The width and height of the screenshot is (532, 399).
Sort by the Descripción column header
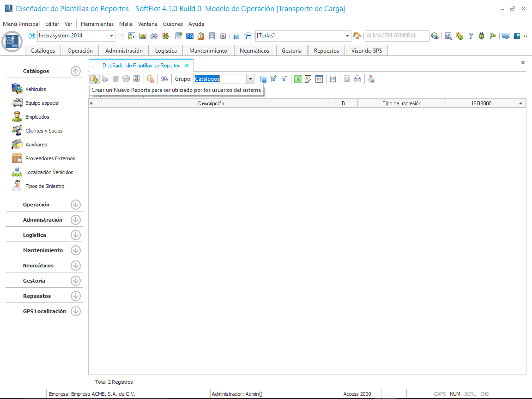211,103
